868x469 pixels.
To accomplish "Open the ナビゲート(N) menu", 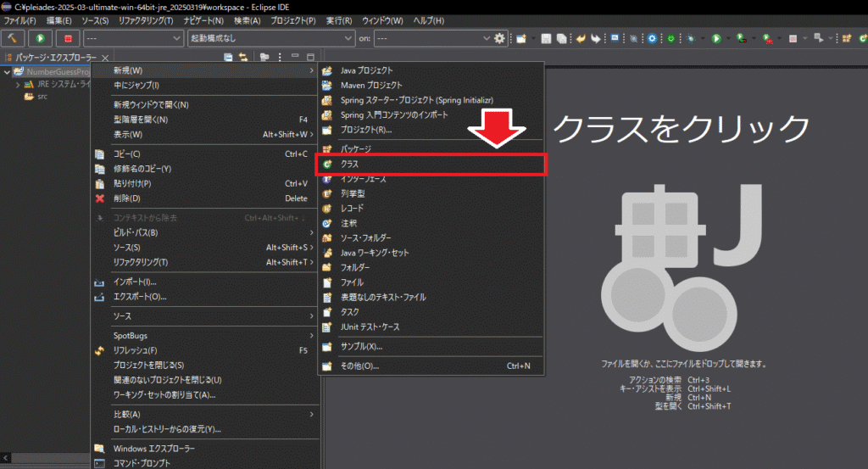I will (203, 20).
